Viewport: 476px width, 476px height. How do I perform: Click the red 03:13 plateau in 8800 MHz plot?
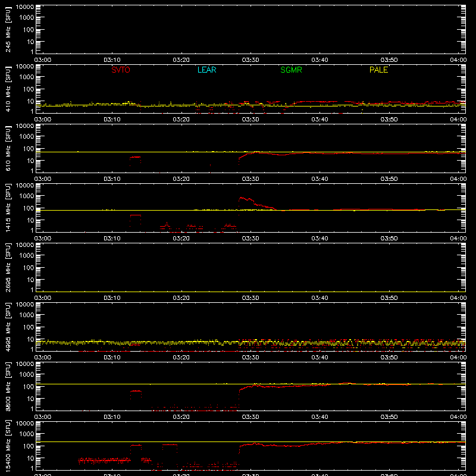coord(136,391)
